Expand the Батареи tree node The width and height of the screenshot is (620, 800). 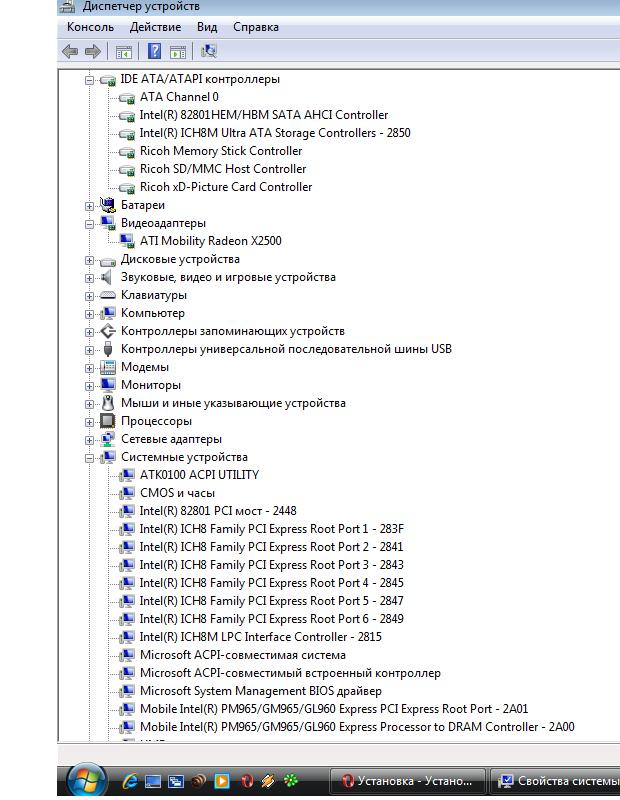[89, 206]
